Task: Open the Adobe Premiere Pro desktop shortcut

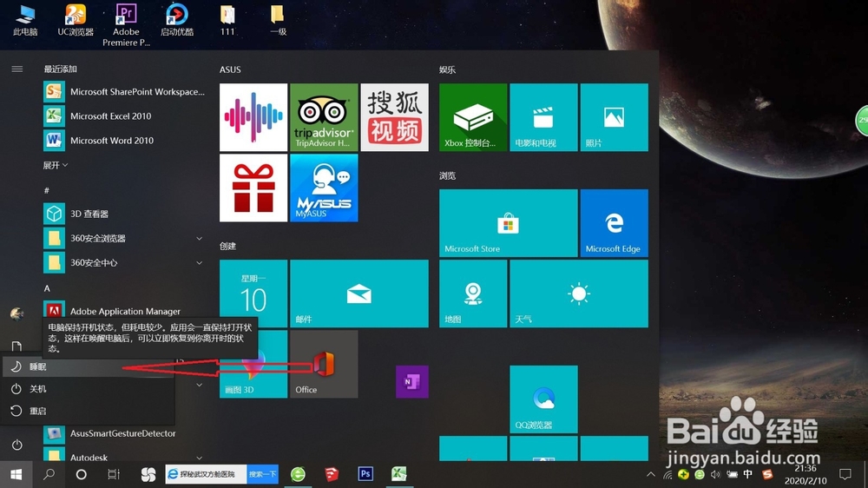Action: click(126, 25)
